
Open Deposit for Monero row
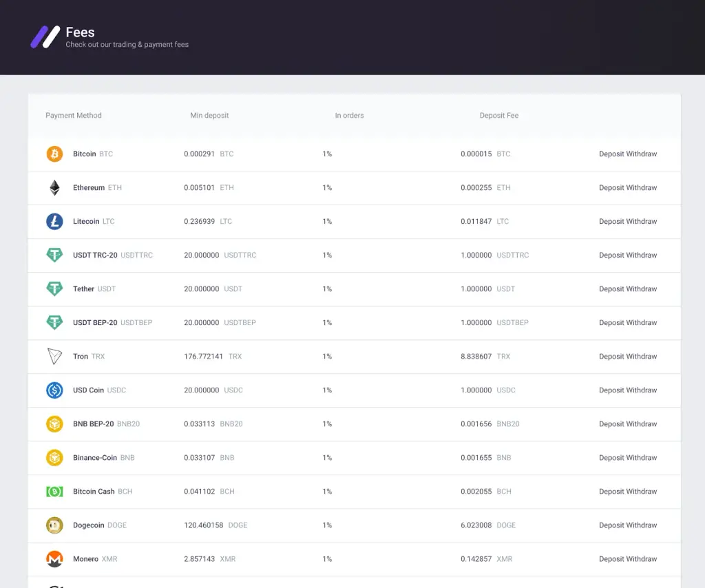click(611, 559)
